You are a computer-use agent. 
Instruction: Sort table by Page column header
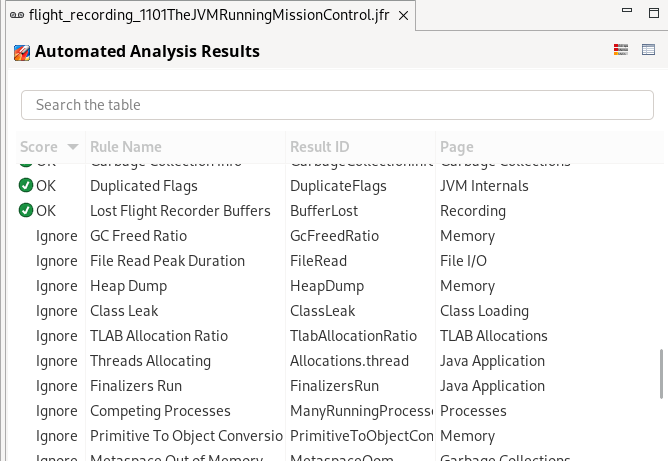tap(457, 147)
